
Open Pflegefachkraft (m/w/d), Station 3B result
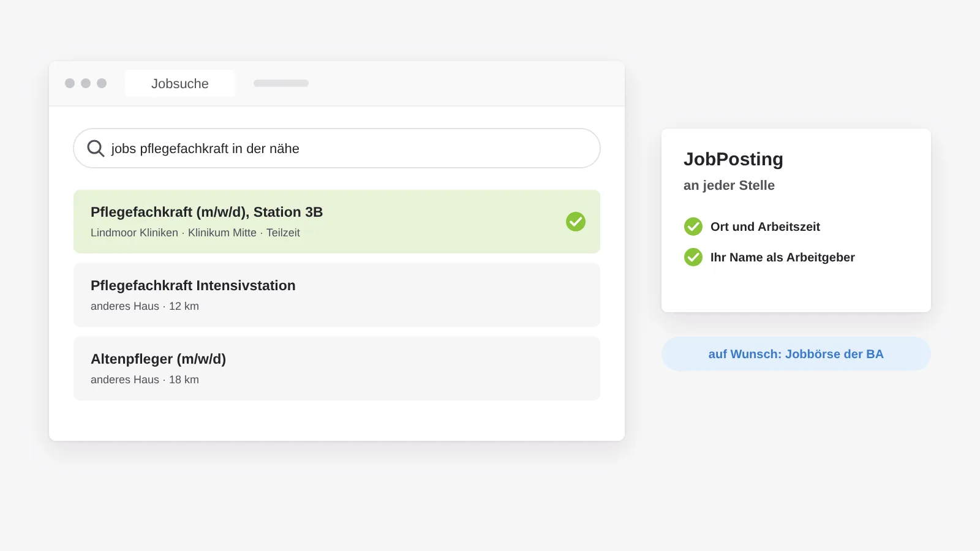click(x=337, y=222)
